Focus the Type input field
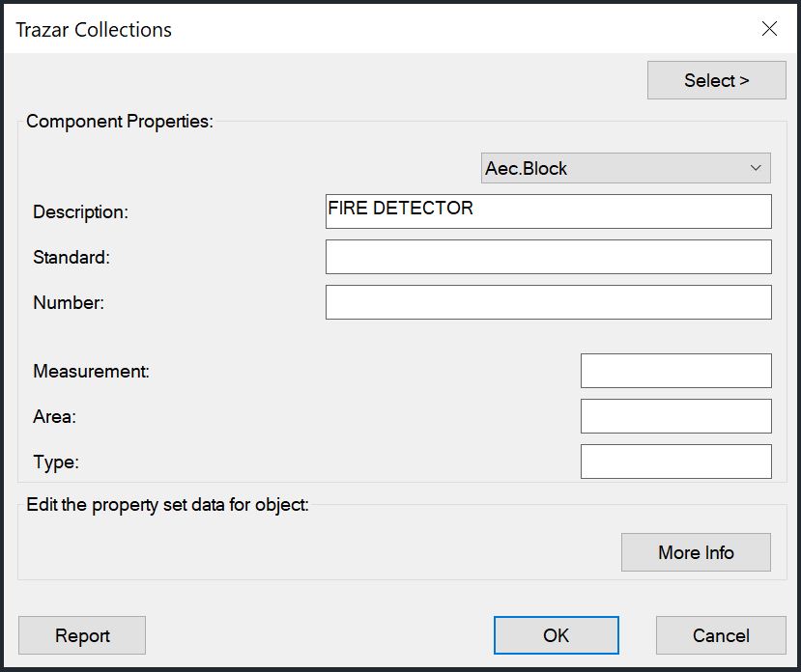Screen dimensions: 801x672 click(x=675, y=462)
